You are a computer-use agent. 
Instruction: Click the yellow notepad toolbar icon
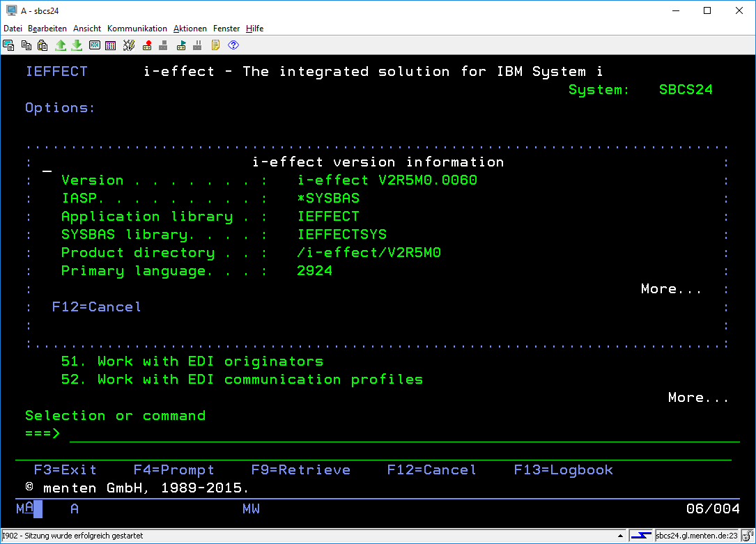point(215,45)
